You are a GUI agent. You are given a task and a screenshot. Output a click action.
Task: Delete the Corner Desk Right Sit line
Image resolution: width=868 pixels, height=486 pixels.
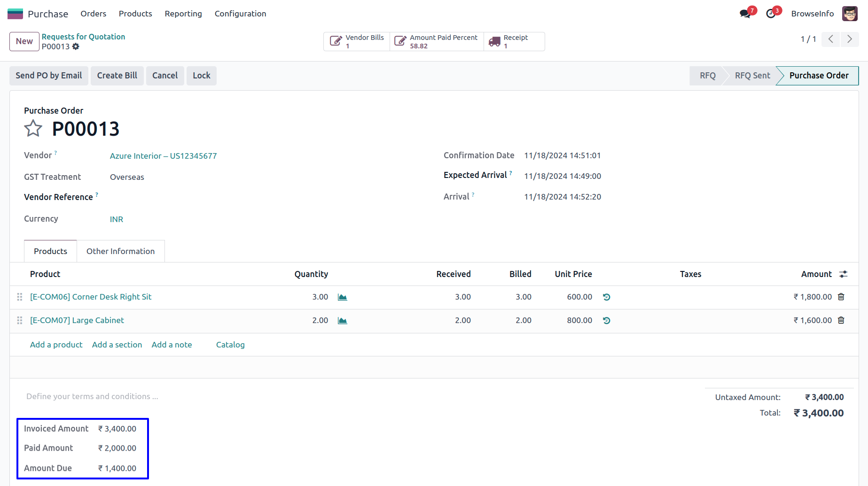tap(841, 297)
